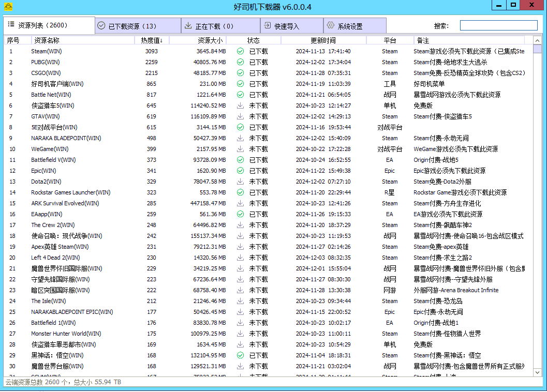Viewport: 547px width, 392px height.
Task: Click the download icon for The Crew 2(WIN)
Action: click(x=240, y=225)
